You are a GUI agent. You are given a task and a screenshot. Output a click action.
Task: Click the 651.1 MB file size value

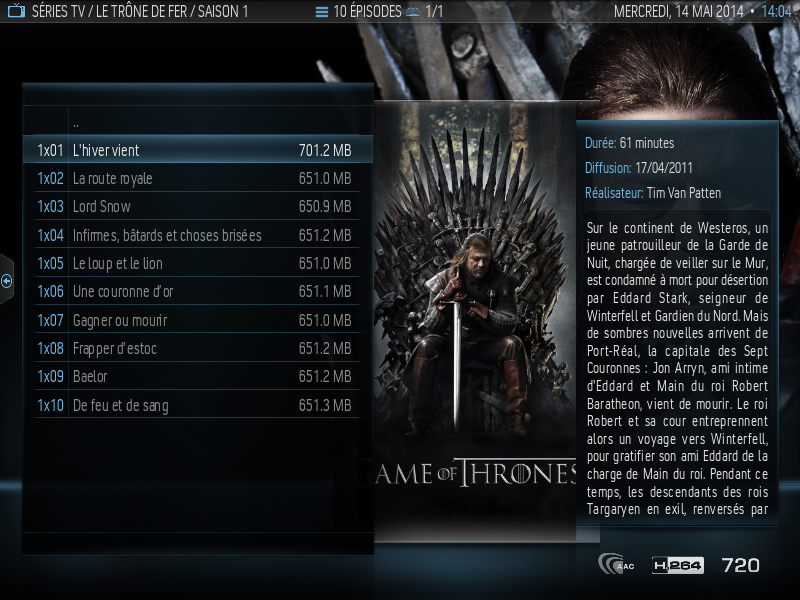tap(325, 291)
